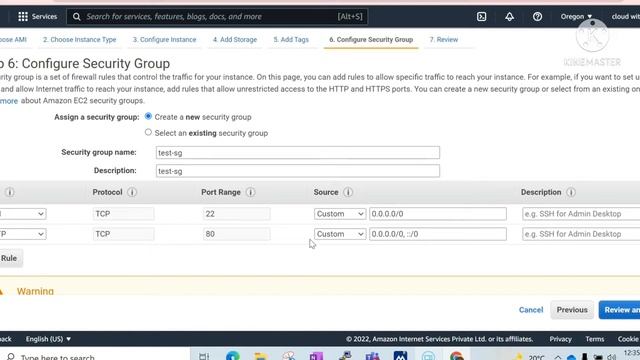The image size is (640, 360).
Task: Show info for the Type column
Action: [x=10, y=192]
